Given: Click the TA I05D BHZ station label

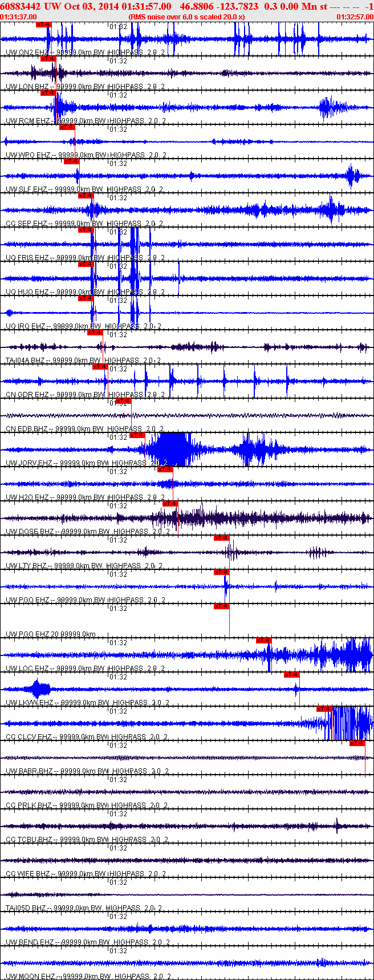Looking at the screenshot, I should pos(84,908).
